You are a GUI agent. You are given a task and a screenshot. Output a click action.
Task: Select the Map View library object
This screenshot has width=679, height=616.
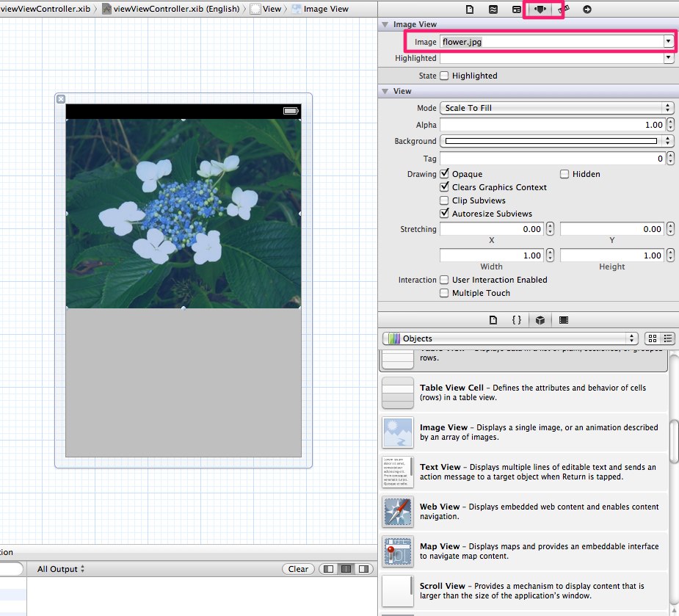(523, 551)
